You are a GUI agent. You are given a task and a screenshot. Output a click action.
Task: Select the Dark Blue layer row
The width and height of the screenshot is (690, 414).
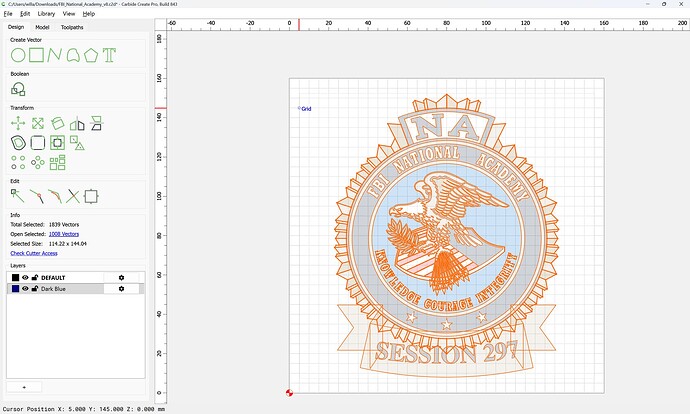tap(75, 289)
